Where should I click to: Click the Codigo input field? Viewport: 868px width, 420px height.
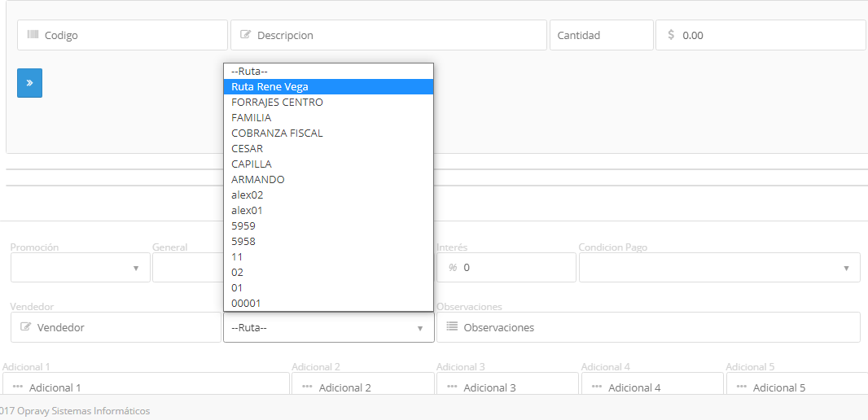tap(122, 36)
